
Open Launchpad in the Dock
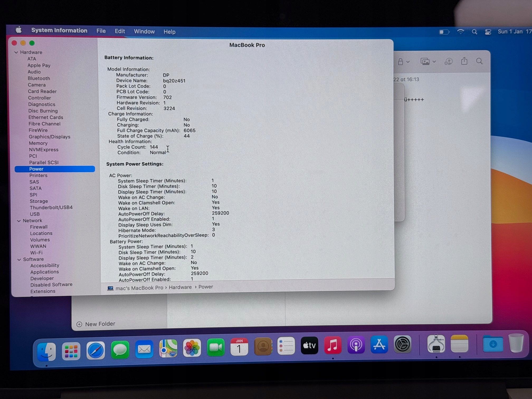coord(71,351)
